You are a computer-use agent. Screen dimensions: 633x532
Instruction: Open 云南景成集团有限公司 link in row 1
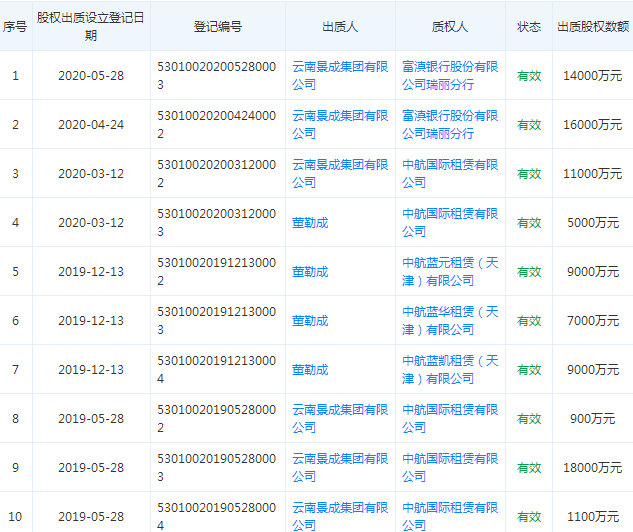pyautogui.click(x=340, y=75)
